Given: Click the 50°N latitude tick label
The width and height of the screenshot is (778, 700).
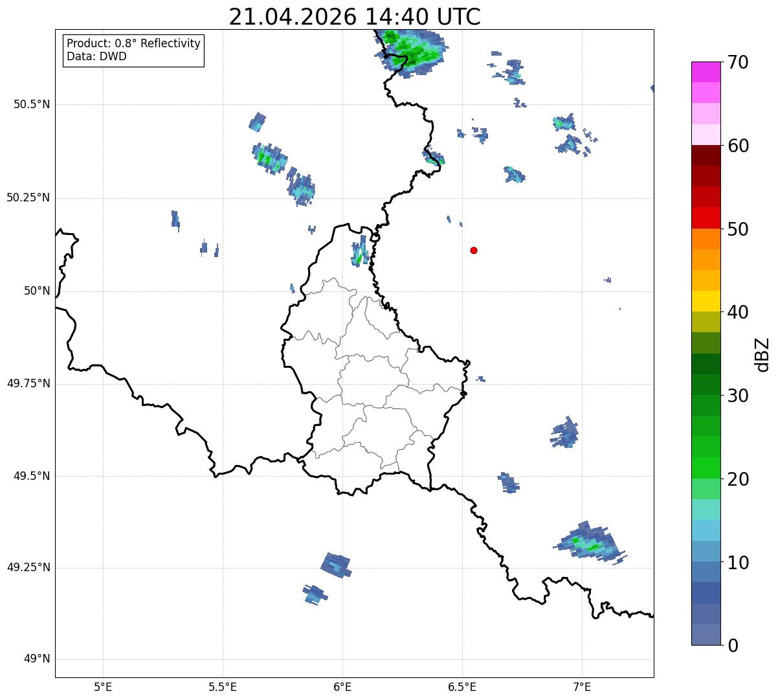Looking at the screenshot, I should point(37,291).
